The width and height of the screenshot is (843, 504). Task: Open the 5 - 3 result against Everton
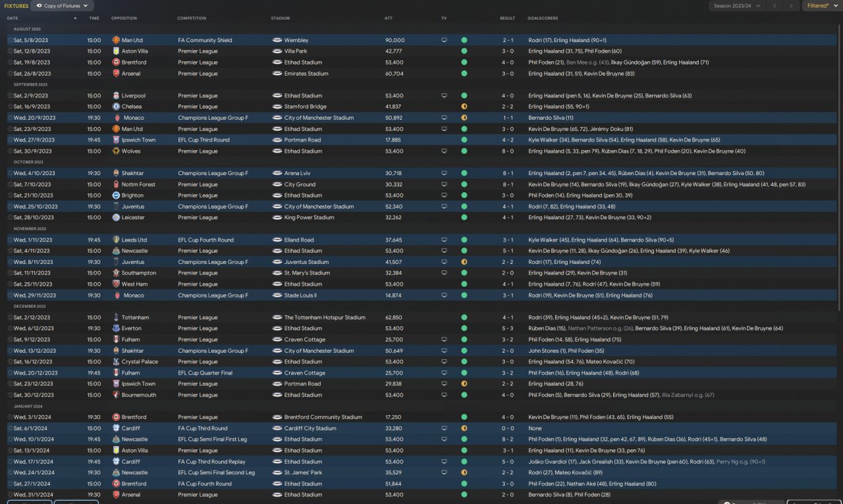[507, 328]
